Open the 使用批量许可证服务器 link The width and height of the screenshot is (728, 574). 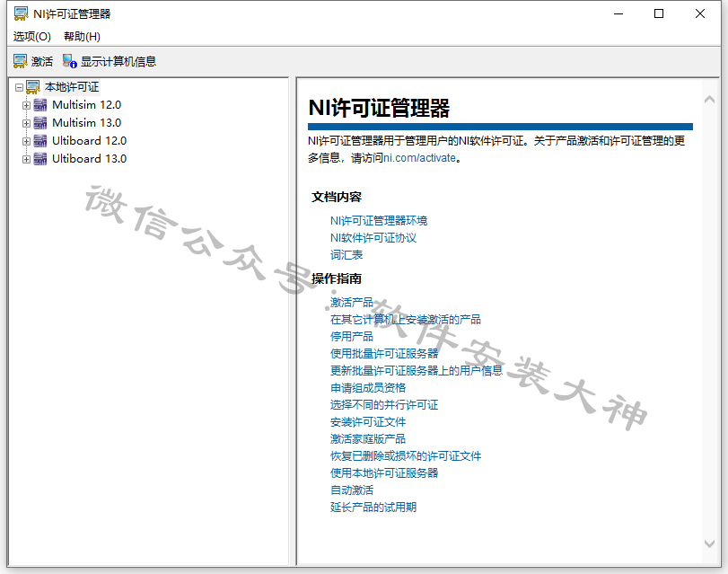tap(384, 354)
